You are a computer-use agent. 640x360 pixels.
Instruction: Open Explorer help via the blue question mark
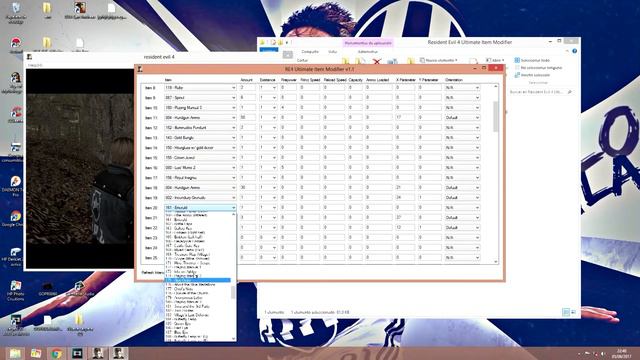(x=574, y=51)
